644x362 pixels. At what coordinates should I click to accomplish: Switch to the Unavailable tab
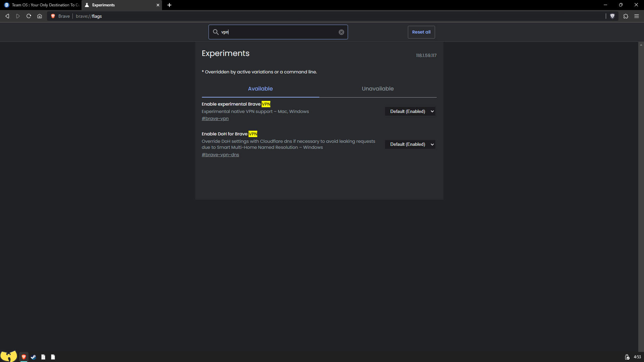[x=378, y=89]
